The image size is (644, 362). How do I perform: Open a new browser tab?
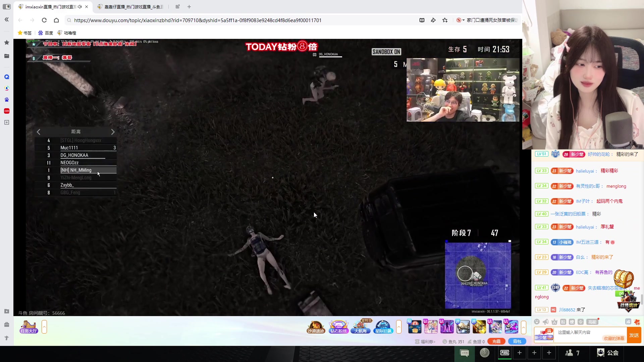(189, 7)
